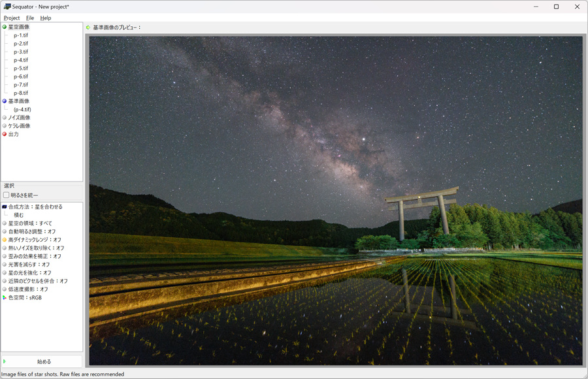Select p-1.tif in the star image list
Image resolution: width=588 pixels, height=379 pixels.
21,35
